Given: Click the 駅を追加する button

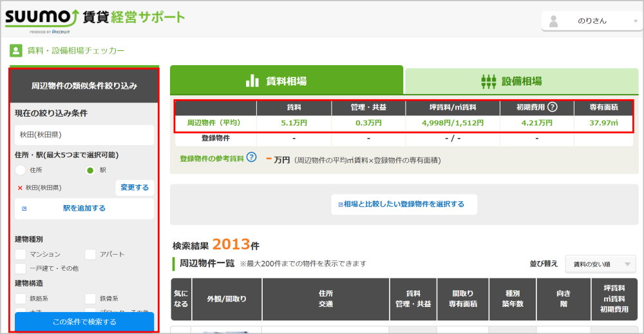Looking at the screenshot, I should pos(84,208).
